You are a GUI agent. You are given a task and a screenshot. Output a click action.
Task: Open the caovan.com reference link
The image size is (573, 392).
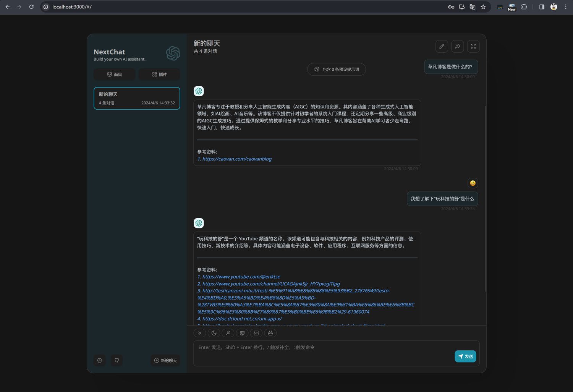236,159
